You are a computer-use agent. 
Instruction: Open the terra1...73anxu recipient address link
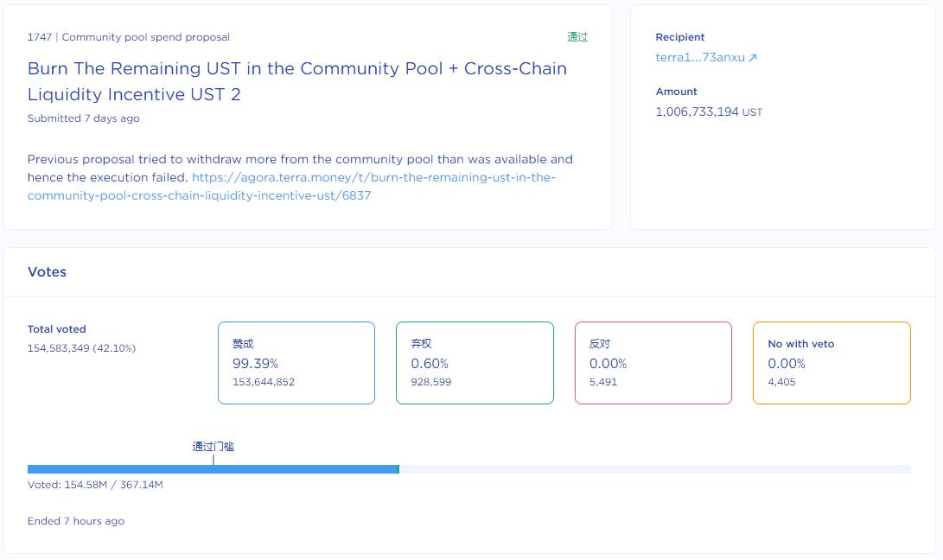[699, 58]
